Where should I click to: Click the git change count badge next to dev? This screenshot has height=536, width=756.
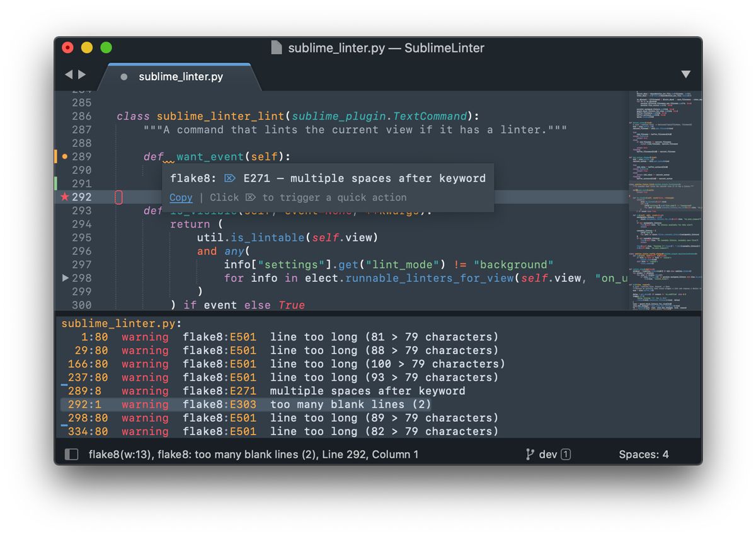pos(566,454)
